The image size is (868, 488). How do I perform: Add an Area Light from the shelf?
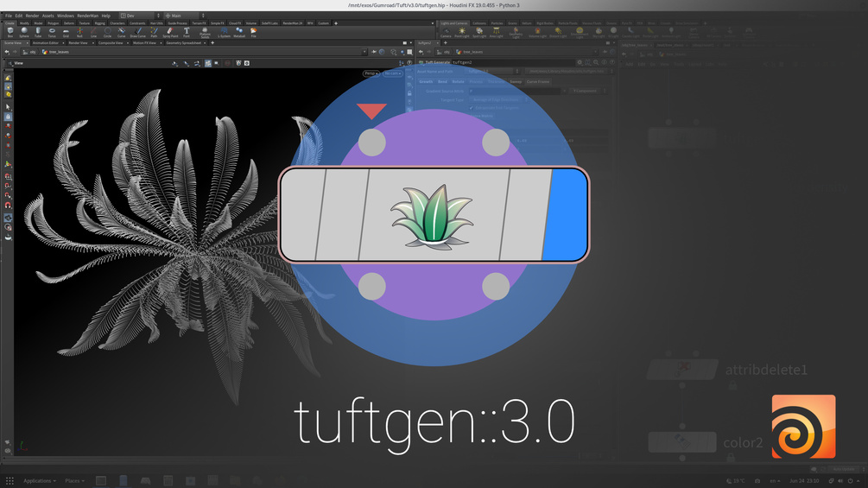pyautogui.click(x=496, y=33)
